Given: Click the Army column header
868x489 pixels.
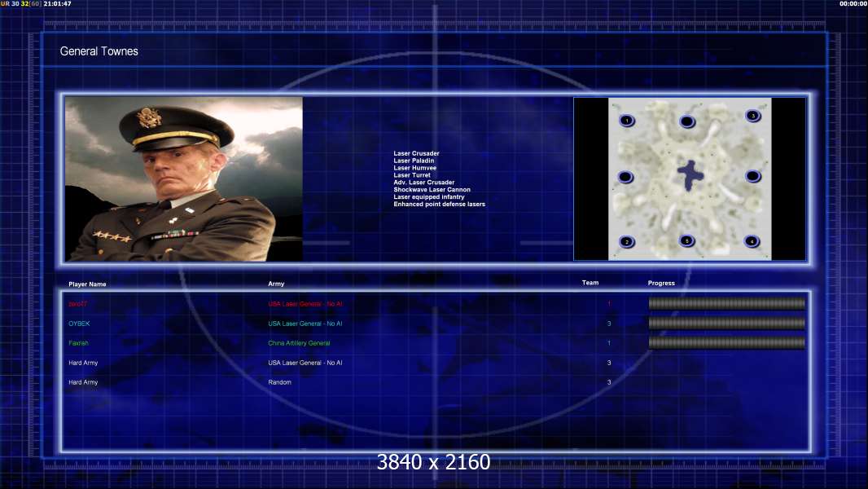Looking at the screenshot, I should click(276, 284).
